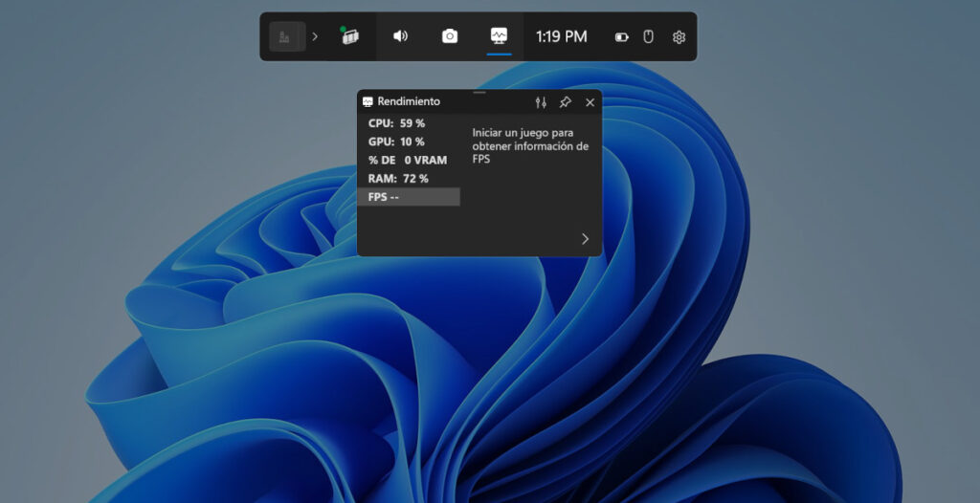Pin the Rendimiento widget
980x503 pixels.
pyautogui.click(x=565, y=102)
